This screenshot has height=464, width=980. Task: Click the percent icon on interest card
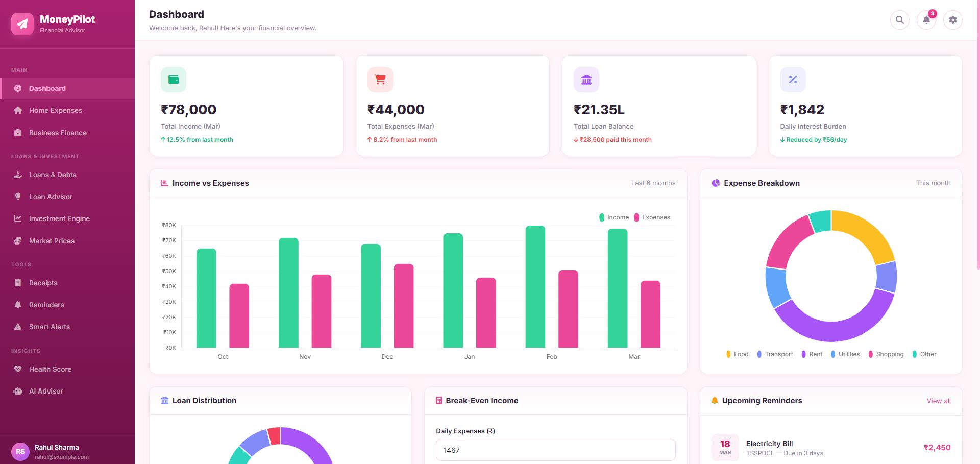coord(793,80)
